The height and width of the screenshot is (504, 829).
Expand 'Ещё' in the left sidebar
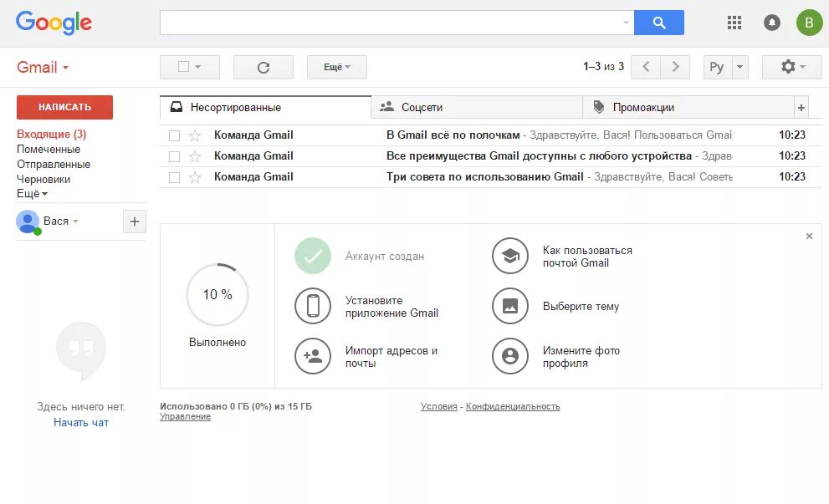pyautogui.click(x=33, y=194)
